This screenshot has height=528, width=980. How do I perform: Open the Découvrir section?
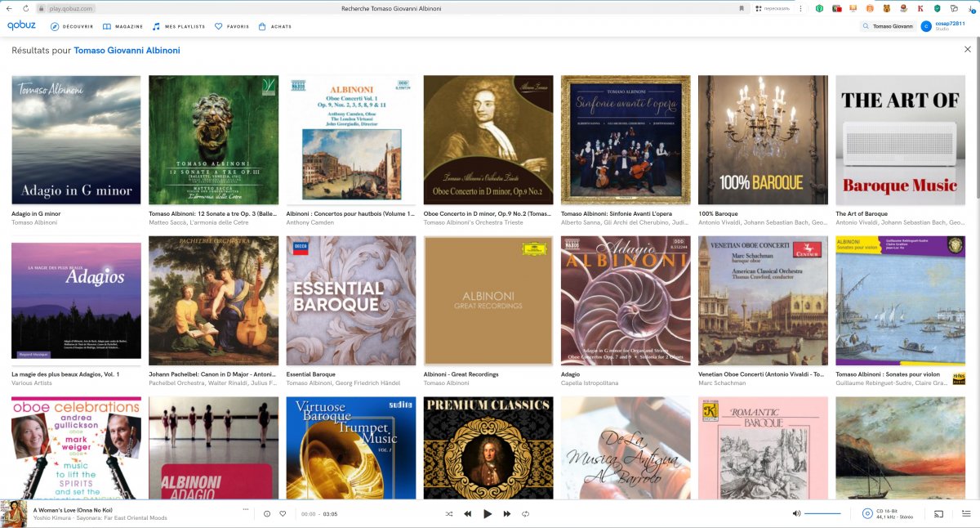72,26
